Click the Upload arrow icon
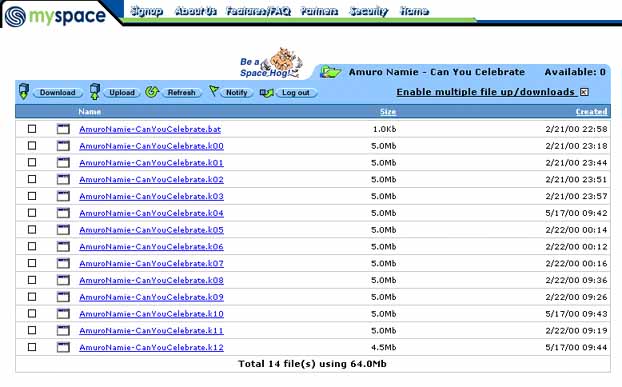This screenshot has width=622, height=387. [x=94, y=92]
